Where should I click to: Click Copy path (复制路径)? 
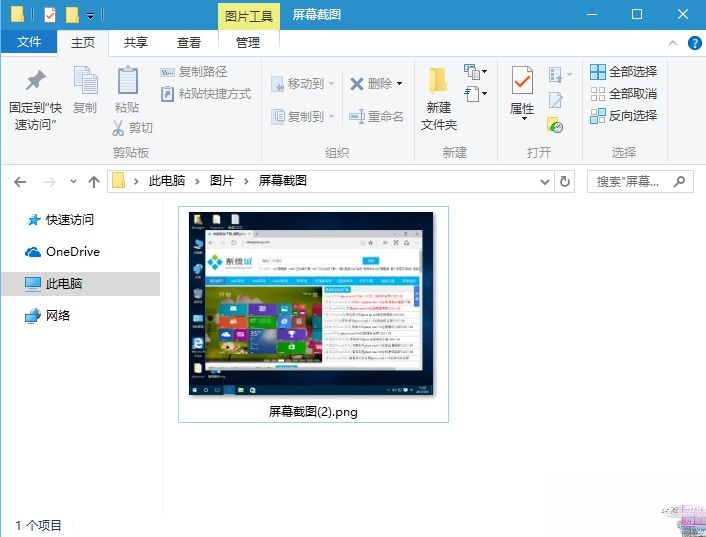point(194,72)
